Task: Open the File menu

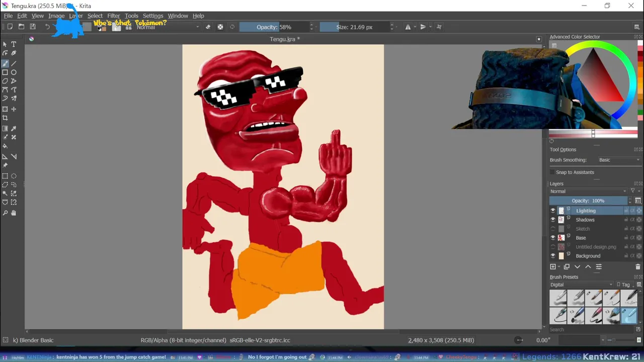Action: tap(8, 16)
